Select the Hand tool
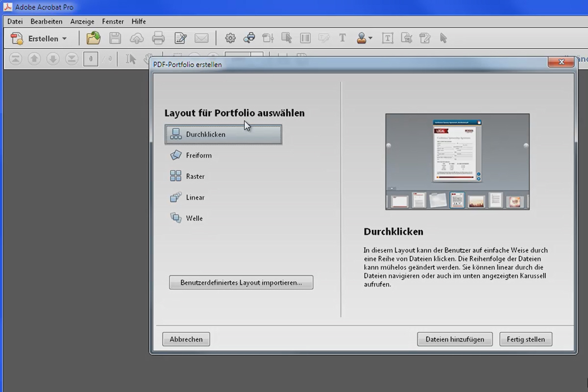 (x=147, y=58)
